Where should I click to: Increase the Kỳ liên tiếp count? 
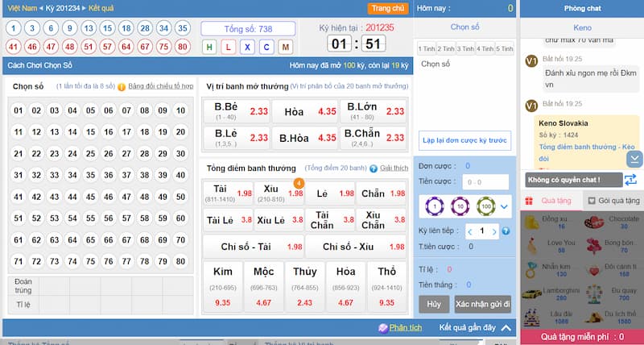[x=493, y=231]
